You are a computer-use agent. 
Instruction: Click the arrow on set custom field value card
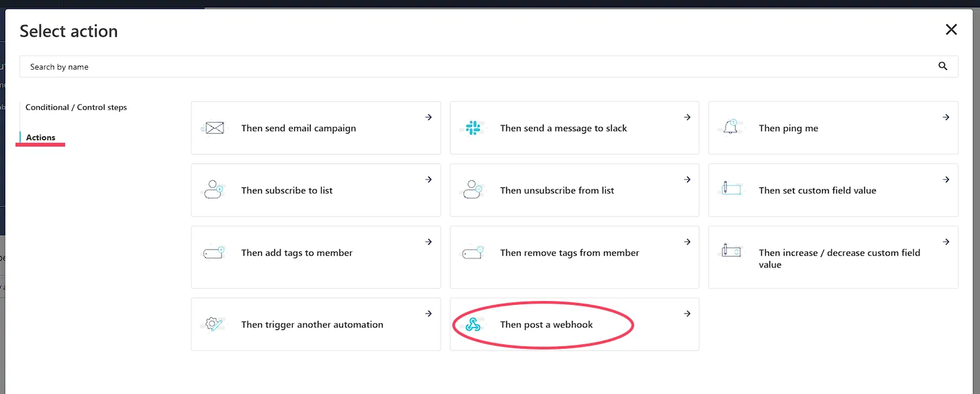pyautogui.click(x=946, y=180)
